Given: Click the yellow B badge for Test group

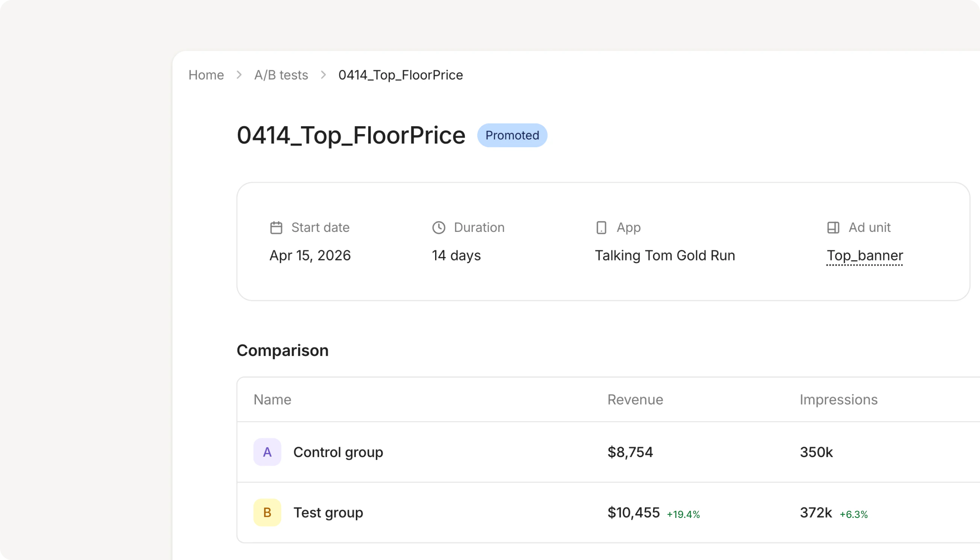Looking at the screenshot, I should click(x=267, y=512).
